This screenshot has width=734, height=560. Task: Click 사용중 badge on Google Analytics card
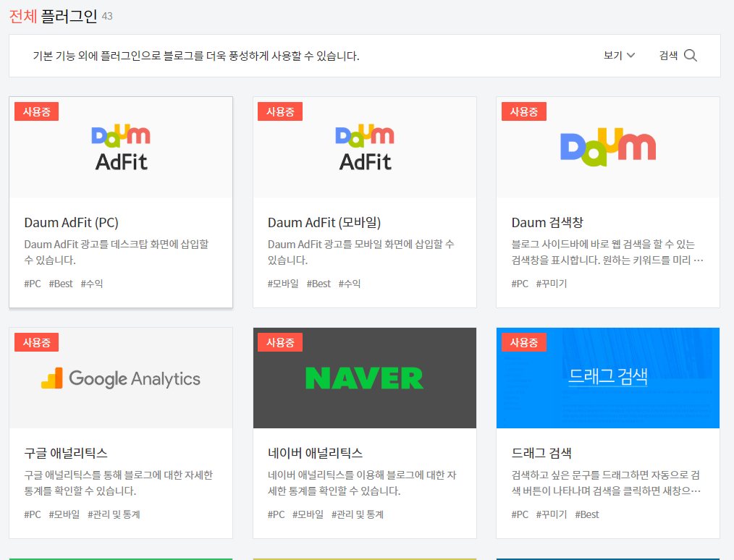[36, 342]
